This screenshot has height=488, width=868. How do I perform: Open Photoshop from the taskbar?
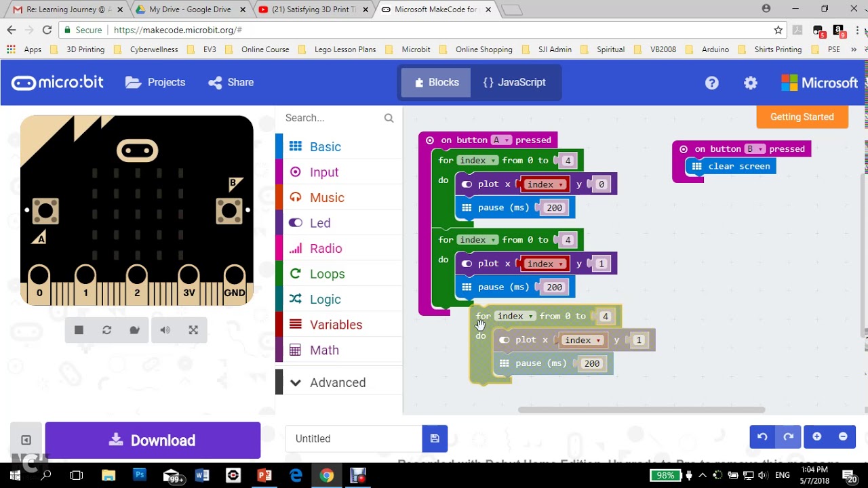tap(140, 476)
